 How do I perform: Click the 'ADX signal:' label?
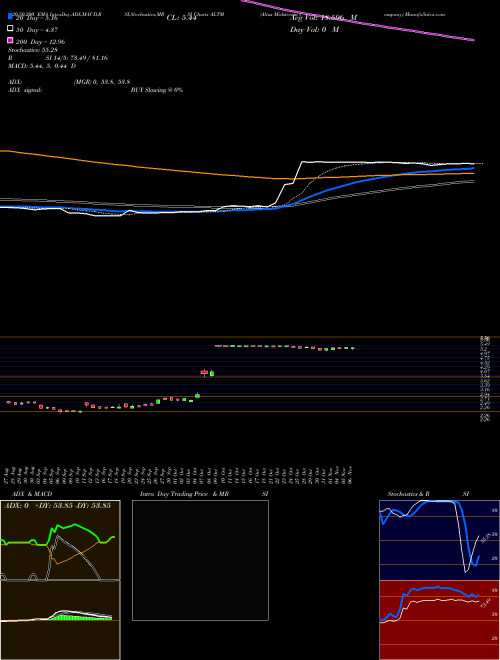pyautogui.click(x=25, y=90)
